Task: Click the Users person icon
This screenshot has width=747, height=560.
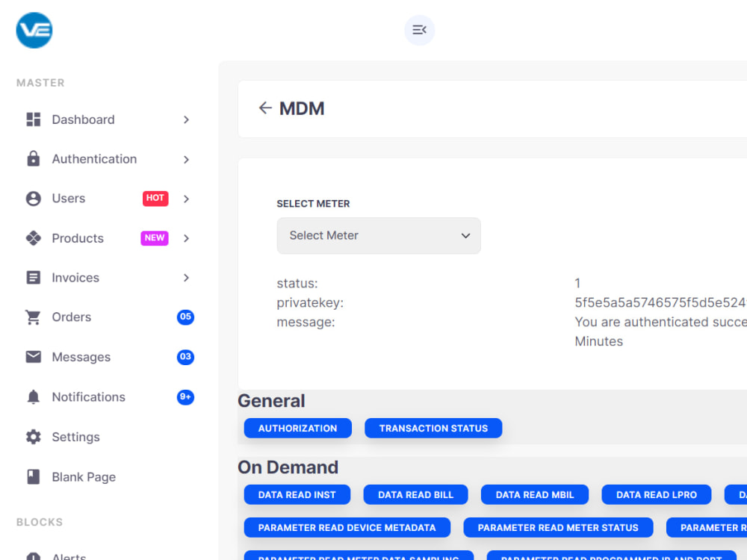Action: [33, 199]
